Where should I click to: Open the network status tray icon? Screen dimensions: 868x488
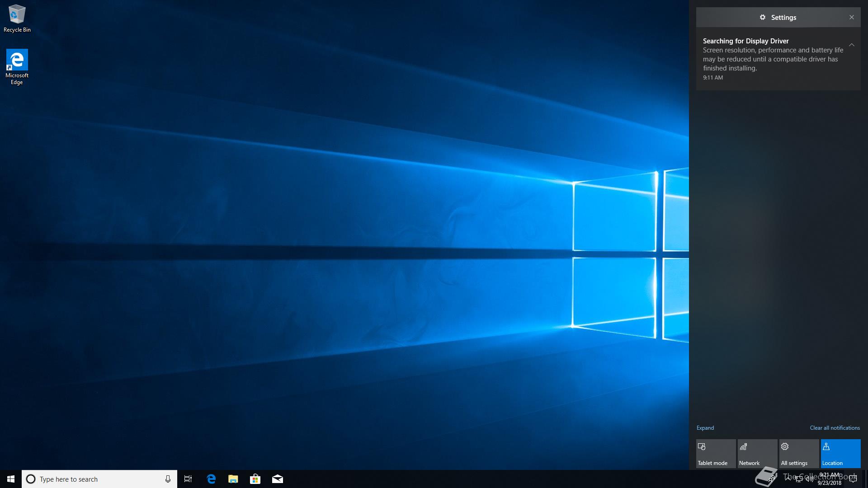point(799,479)
